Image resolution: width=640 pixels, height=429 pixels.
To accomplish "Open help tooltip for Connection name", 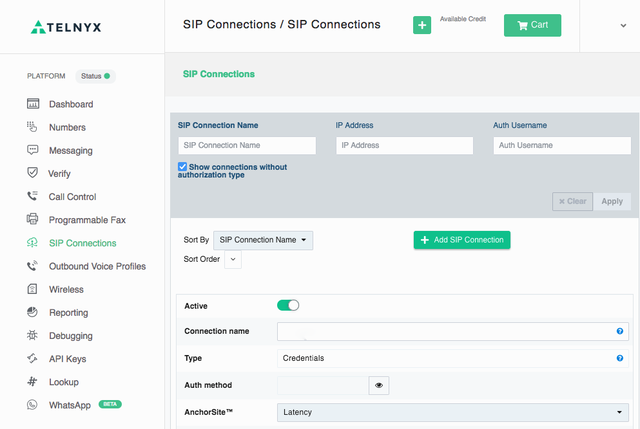I will click(x=620, y=331).
